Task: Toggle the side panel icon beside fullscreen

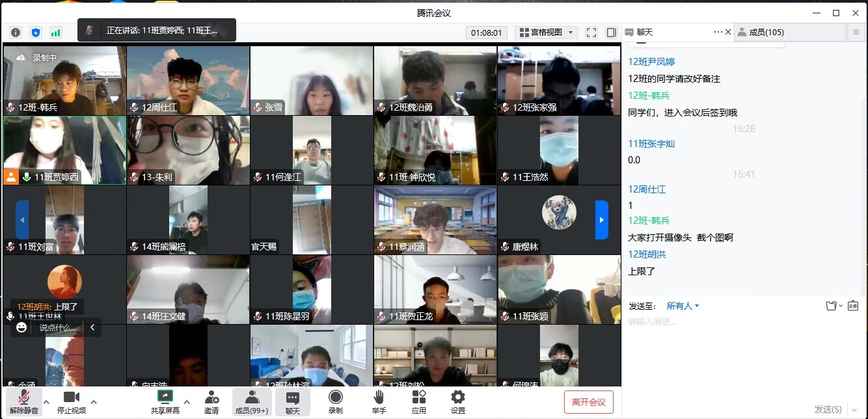Action: point(611,33)
